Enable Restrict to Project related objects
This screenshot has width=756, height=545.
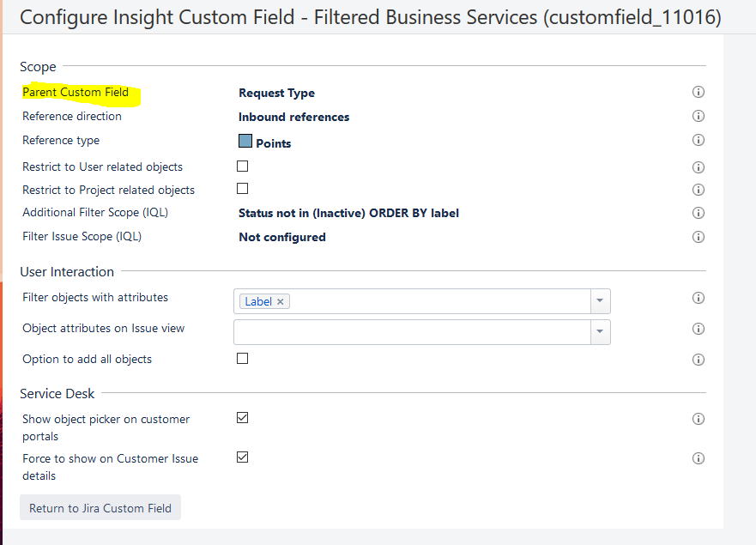tap(243, 189)
